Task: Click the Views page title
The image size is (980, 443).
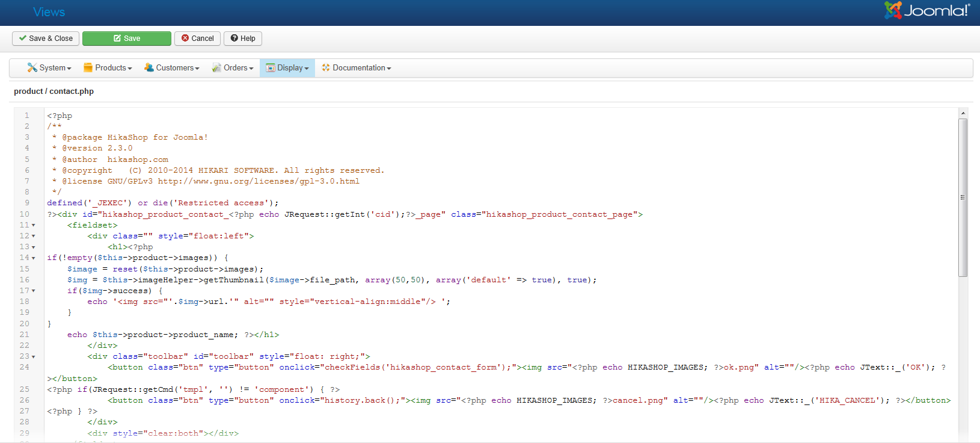Action: pyautogui.click(x=49, y=12)
